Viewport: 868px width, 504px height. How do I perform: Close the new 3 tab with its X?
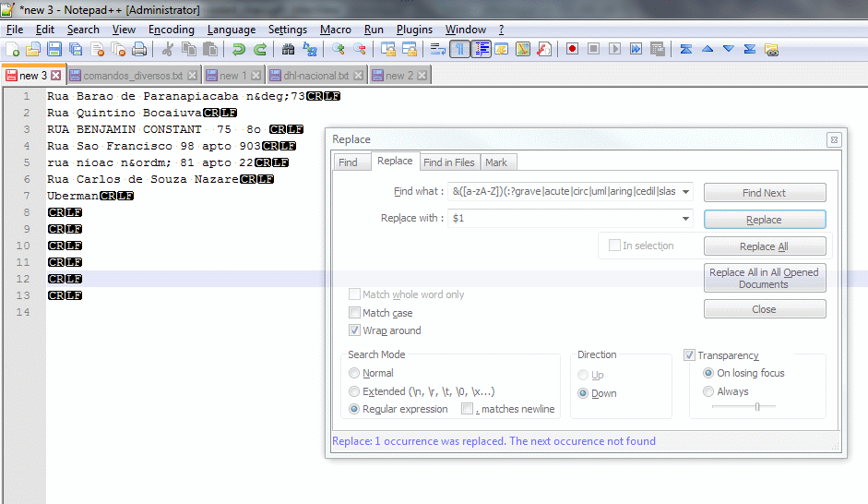55,76
